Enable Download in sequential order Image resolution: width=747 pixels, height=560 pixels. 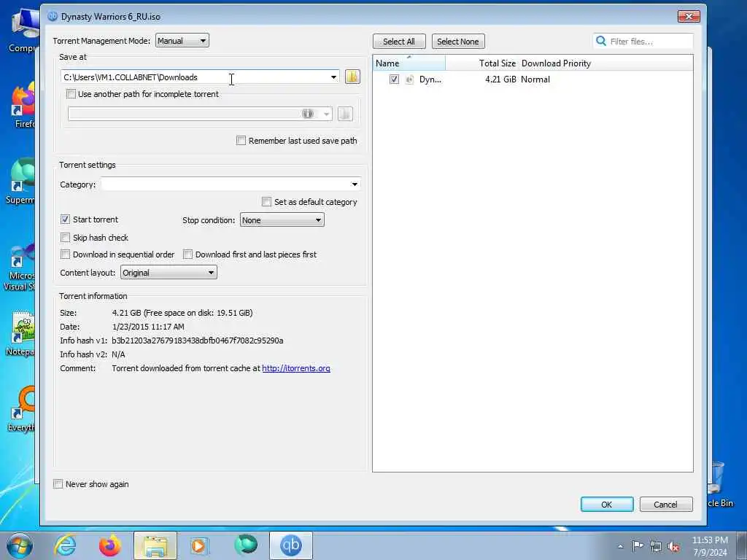tap(65, 254)
